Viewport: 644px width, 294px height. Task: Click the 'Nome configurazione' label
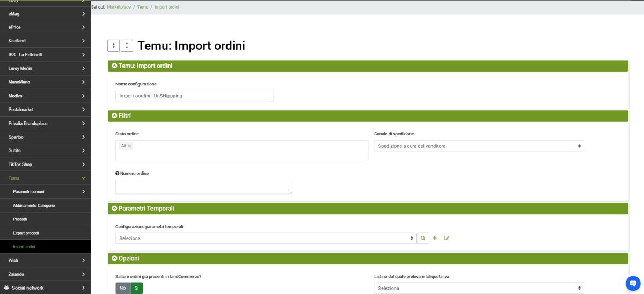click(x=136, y=84)
